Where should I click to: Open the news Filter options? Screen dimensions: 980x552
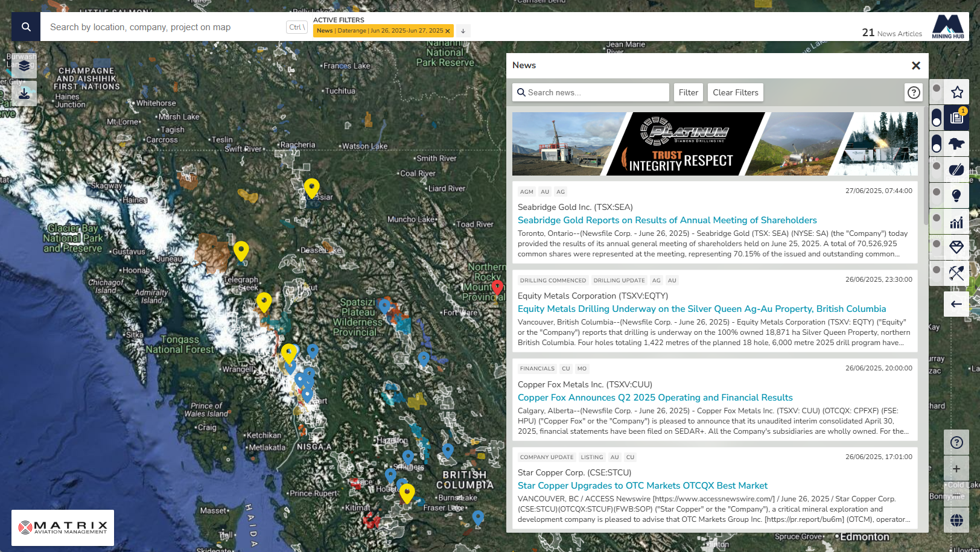688,92
